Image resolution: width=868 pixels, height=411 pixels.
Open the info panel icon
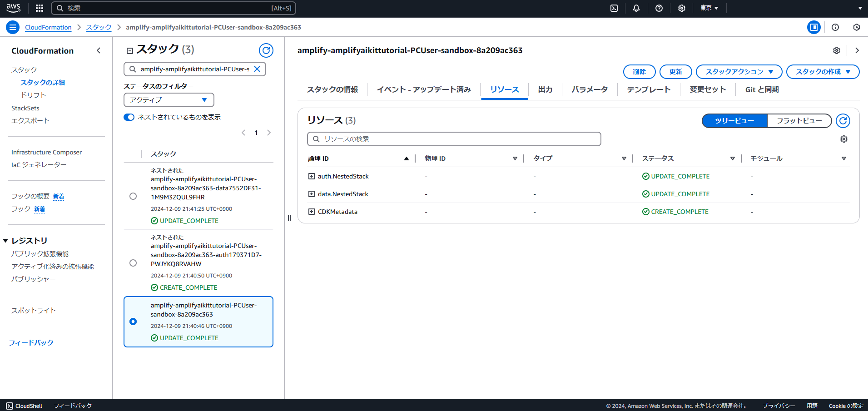pos(835,27)
